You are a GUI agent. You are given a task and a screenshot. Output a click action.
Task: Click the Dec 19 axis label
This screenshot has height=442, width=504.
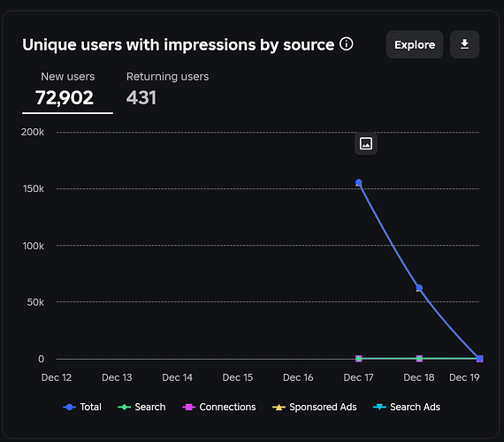[x=464, y=377]
